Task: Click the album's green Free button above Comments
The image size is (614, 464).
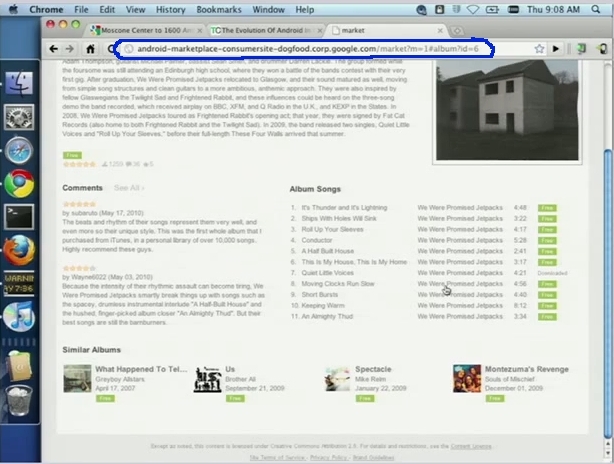Action: pyautogui.click(x=72, y=155)
